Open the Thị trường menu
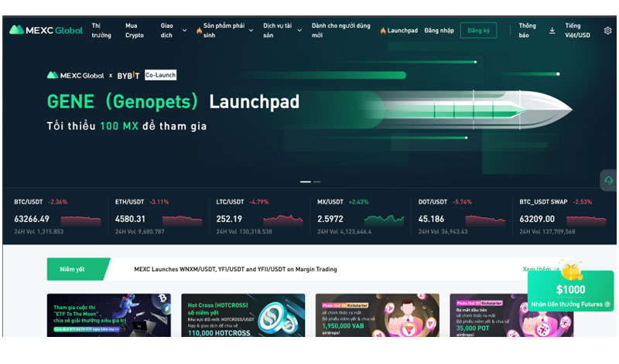Image resolution: width=619 pixels, height=364 pixels. point(101,30)
